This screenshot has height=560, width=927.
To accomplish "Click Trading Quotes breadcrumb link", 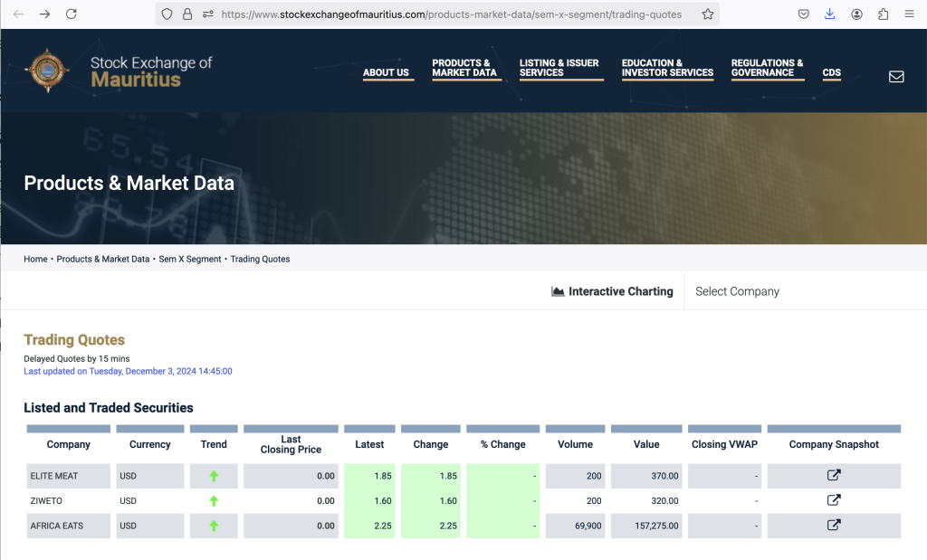I will click(x=260, y=259).
